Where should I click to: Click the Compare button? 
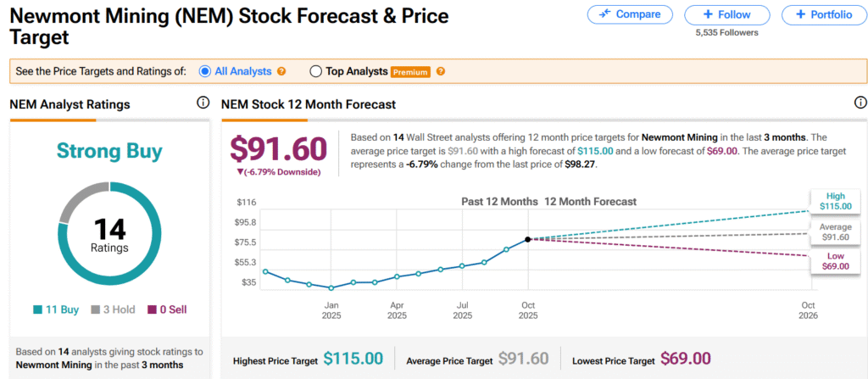(630, 14)
